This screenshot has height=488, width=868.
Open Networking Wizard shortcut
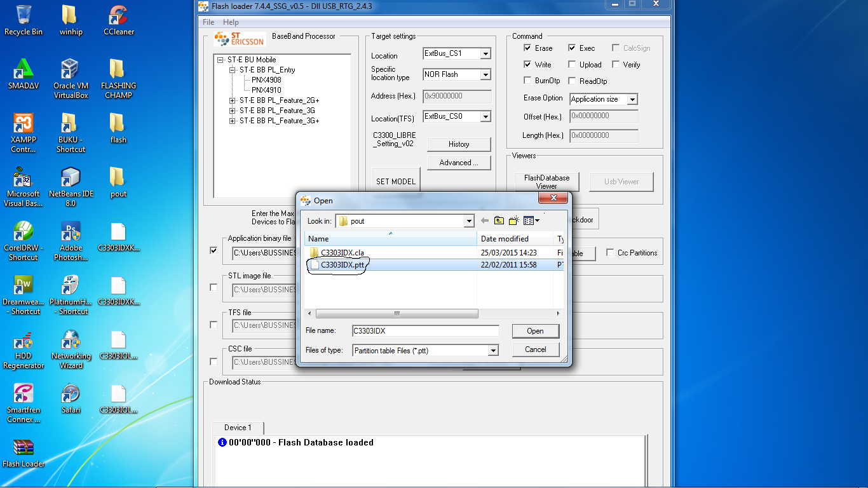[x=71, y=349]
